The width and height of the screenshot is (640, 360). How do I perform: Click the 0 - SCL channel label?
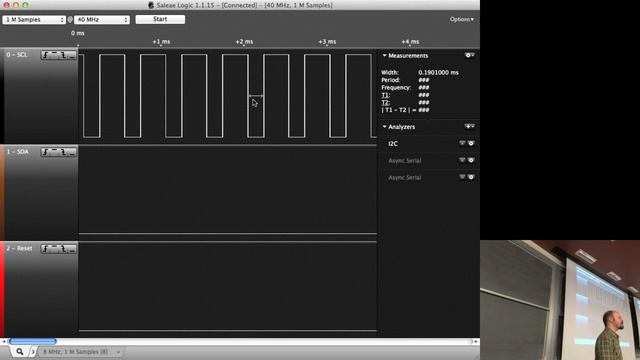(17, 55)
